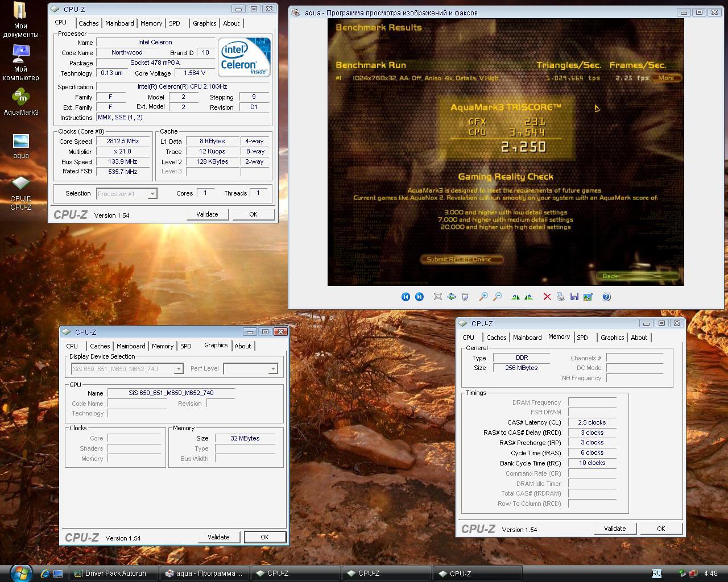728x582 pixels.
Task: Click Code Name Northwood field
Action: click(127, 53)
